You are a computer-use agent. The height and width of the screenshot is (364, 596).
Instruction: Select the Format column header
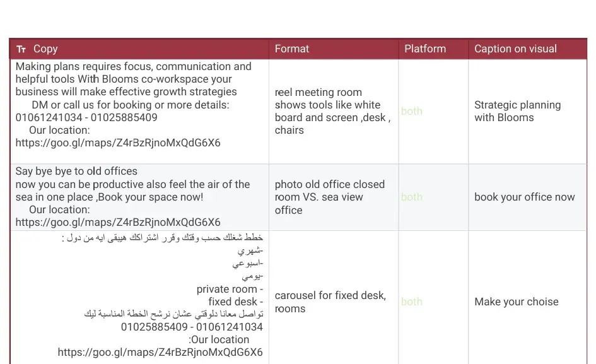[x=292, y=49]
